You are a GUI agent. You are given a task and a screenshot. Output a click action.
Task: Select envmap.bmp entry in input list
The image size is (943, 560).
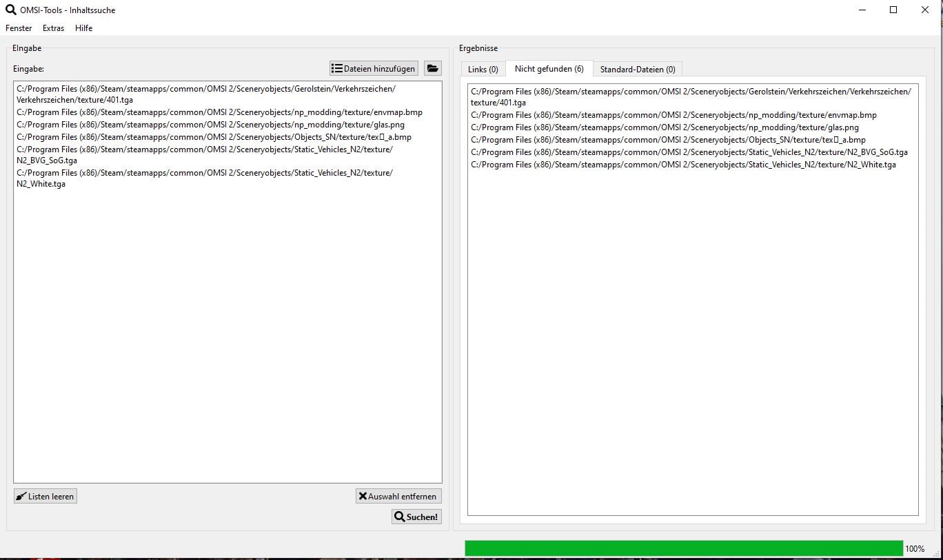[x=219, y=112]
